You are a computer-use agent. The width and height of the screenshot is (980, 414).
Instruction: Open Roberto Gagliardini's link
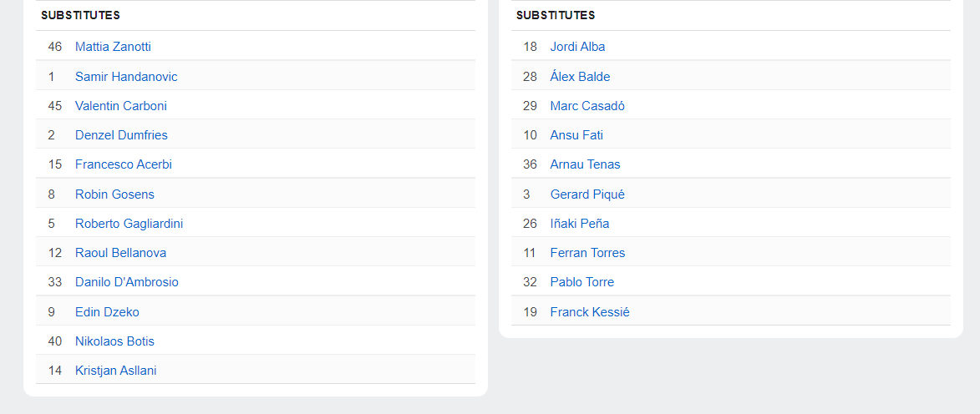[x=129, y=224]
